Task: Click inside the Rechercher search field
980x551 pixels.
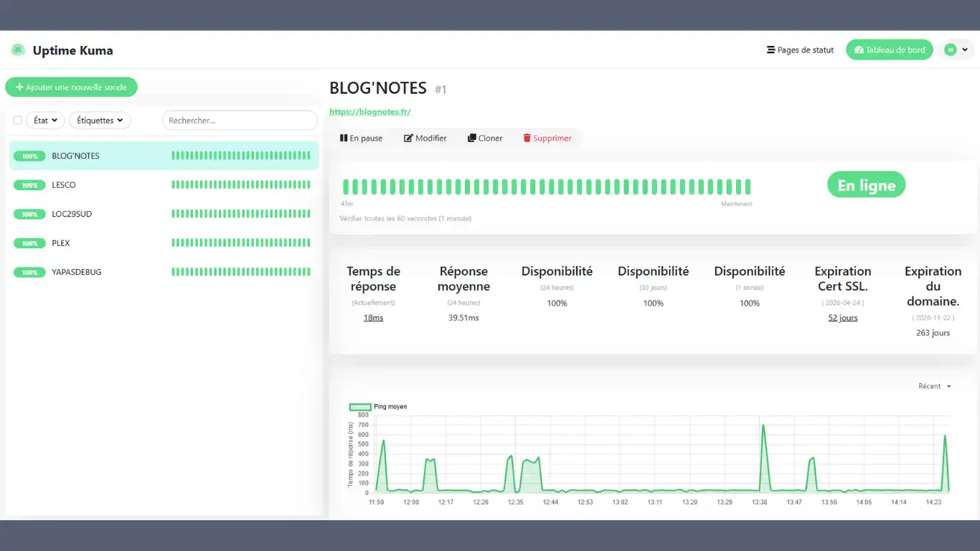Action: point(240,120)
